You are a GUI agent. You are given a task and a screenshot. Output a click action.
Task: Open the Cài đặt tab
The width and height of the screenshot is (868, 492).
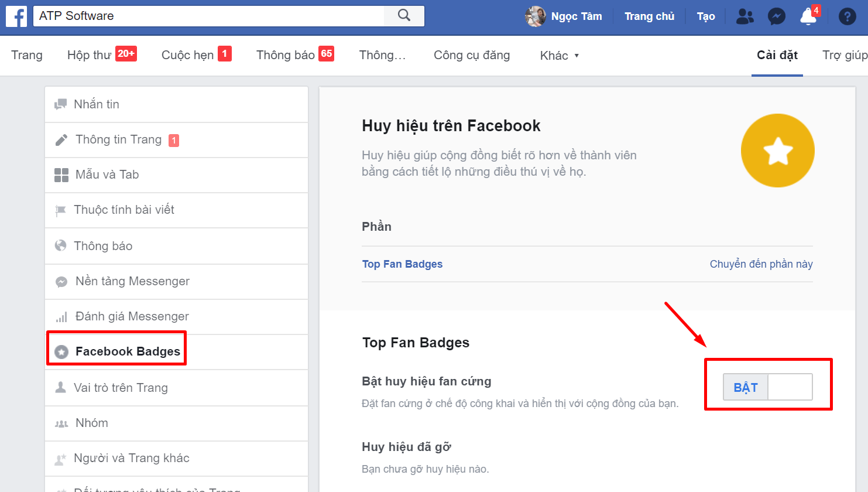[x=777, y=55]
